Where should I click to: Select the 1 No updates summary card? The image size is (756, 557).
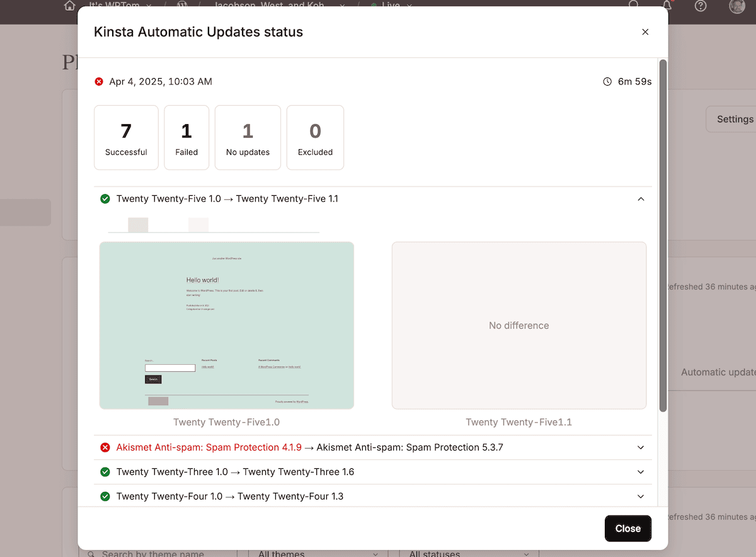248,137
